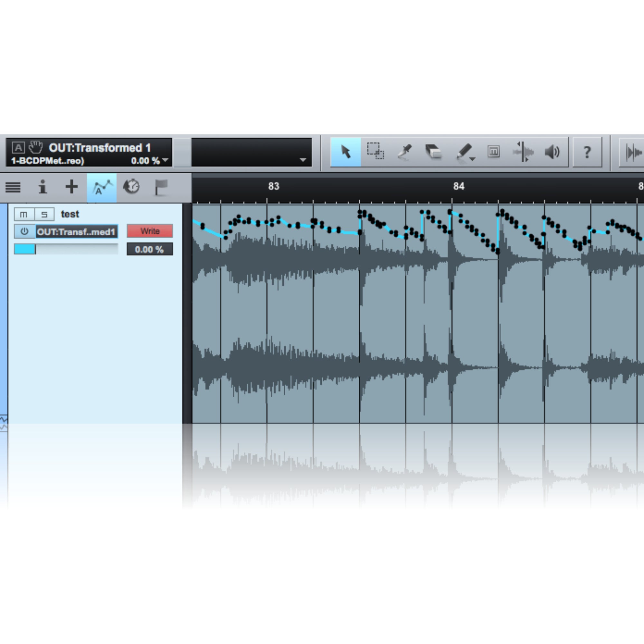644x644 pixels.
Task: Toggle automation power button on test track
Action: (x=24, y=231)
